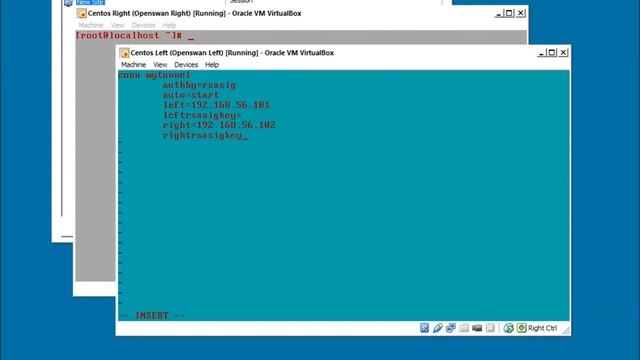Close the Centos Left VirtualBox window
This screenshot has height=360, width=640.
[563, 53]
